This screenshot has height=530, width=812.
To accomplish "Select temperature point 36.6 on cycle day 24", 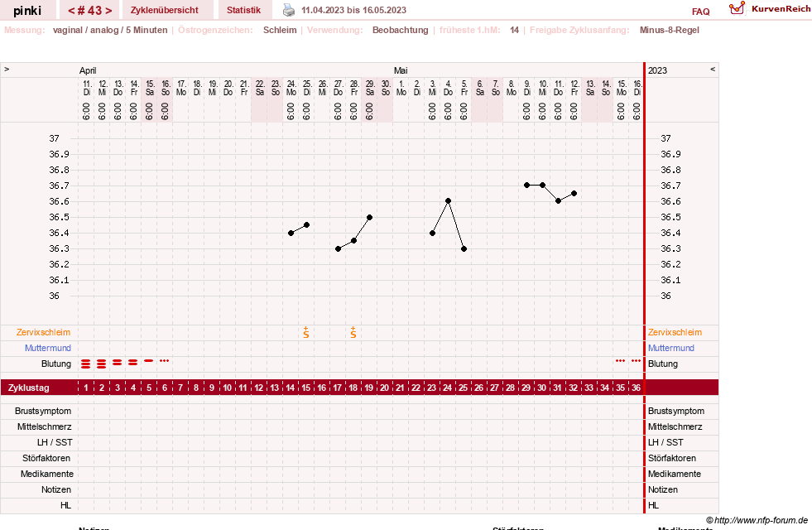I will (x=449, y=201).
